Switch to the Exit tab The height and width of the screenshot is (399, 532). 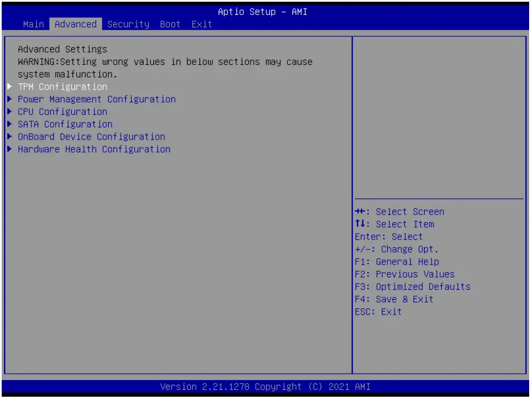(201, 24)
